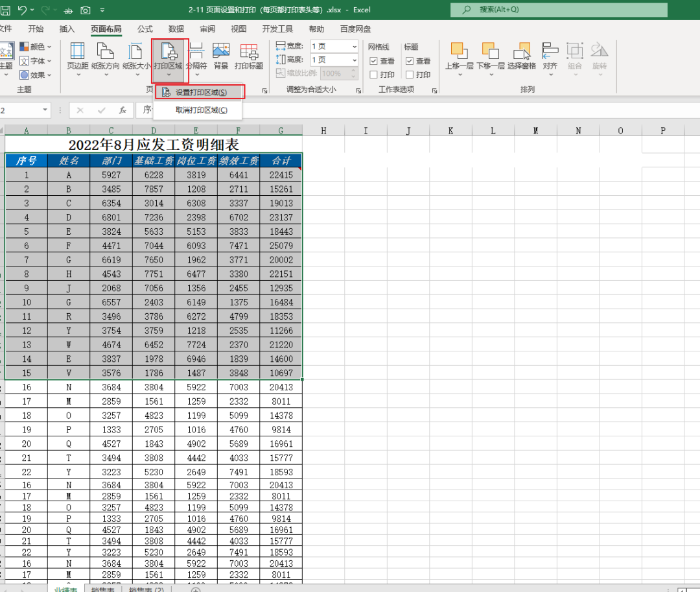Choose Clear Print Area (取消打印区域)
This screenshot has width=700, height=592.
(197, 110)
